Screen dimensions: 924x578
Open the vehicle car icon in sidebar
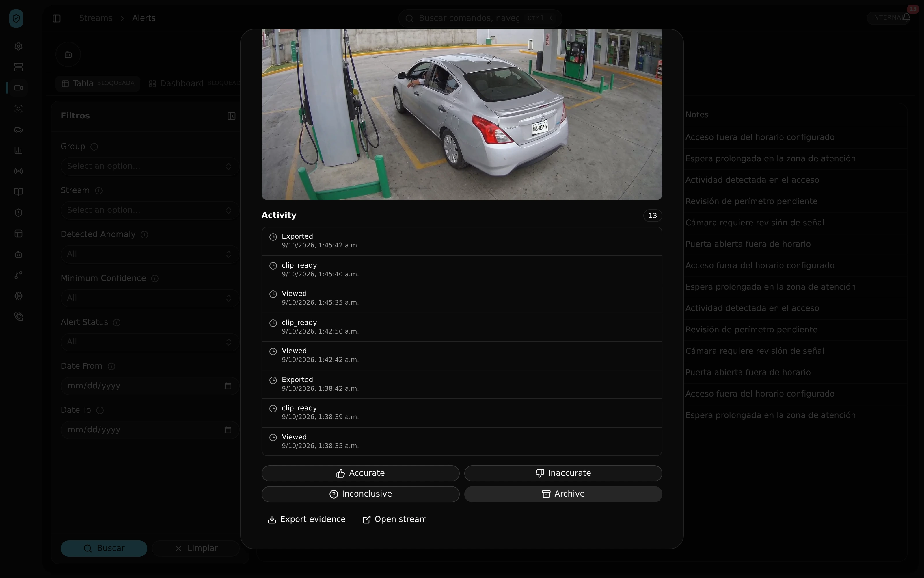18,129
